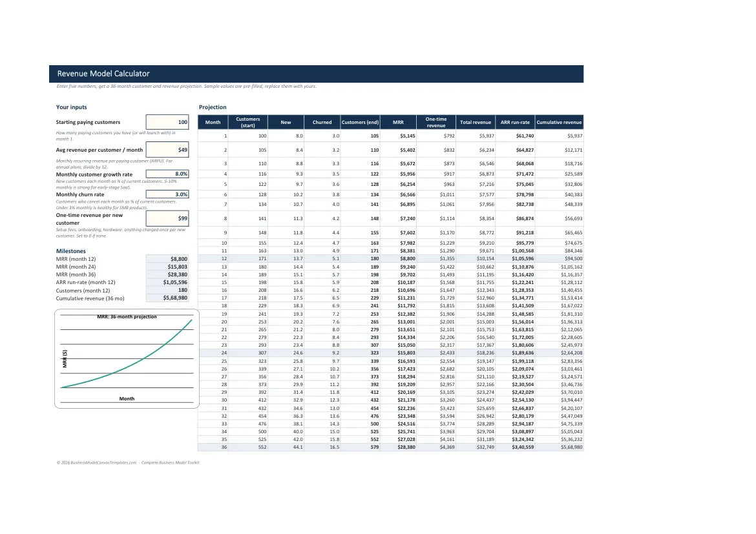Click the 'Starting paying customers' label

88,123
